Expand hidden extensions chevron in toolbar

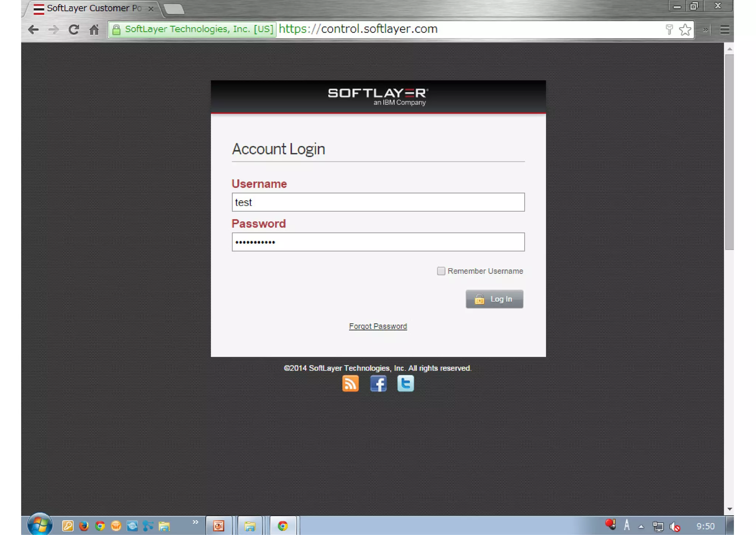tap(705, 30)
